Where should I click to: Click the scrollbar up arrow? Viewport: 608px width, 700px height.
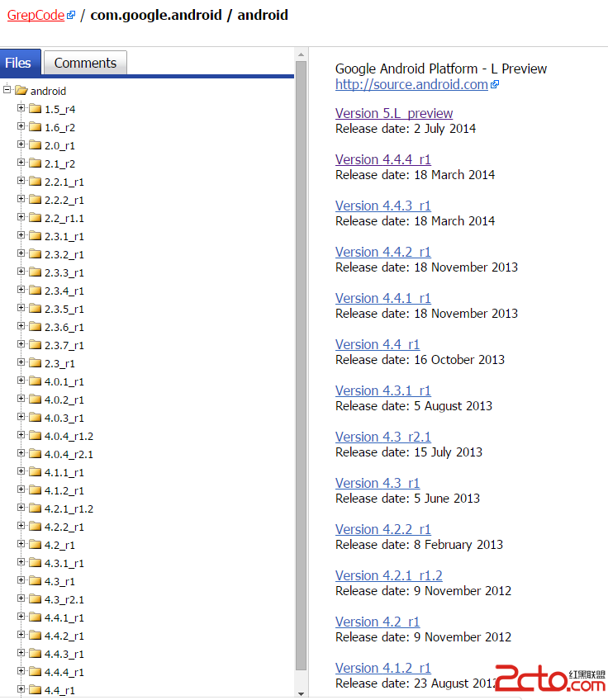301,54
